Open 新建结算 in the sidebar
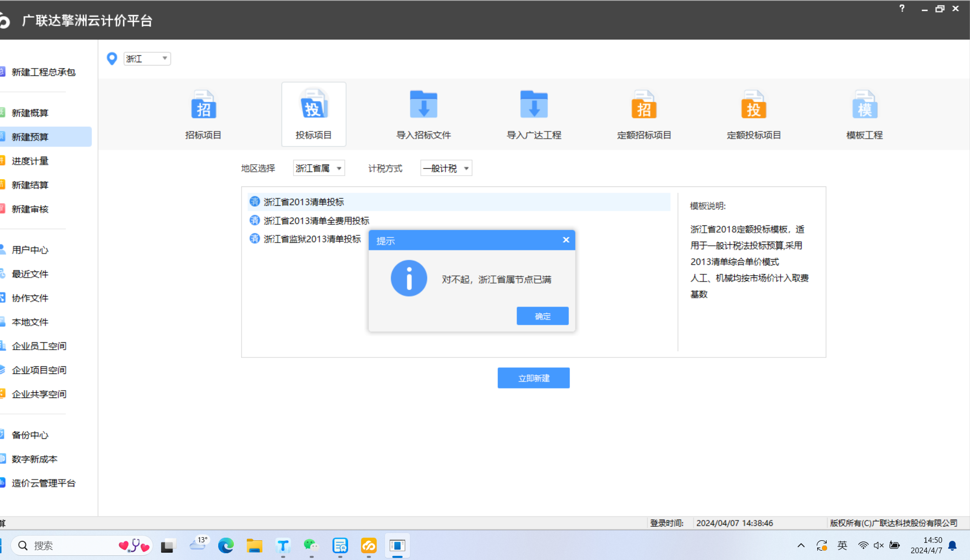 coord(30,185)
